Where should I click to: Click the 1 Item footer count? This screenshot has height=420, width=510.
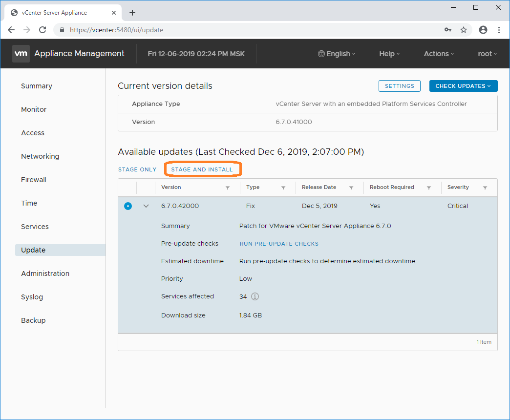tap(484, 342)
